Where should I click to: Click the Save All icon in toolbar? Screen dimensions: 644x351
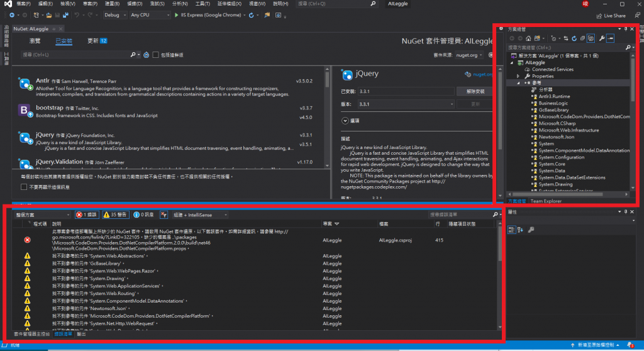point(65,15)
